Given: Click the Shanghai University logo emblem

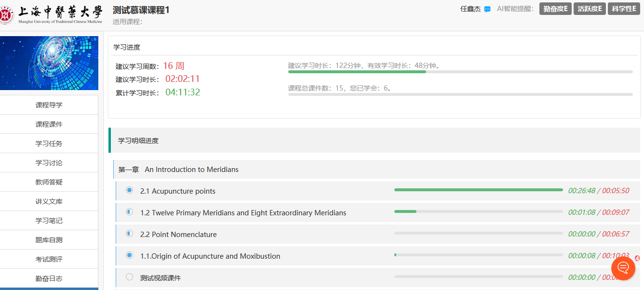Looking at the screenshot, I should tap(6, 14).
